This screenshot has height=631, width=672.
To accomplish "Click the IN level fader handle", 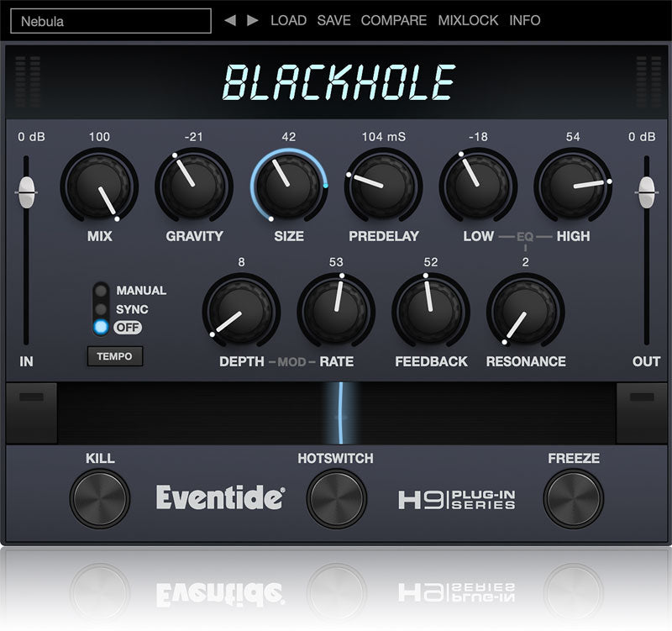I will click(26, 192).
